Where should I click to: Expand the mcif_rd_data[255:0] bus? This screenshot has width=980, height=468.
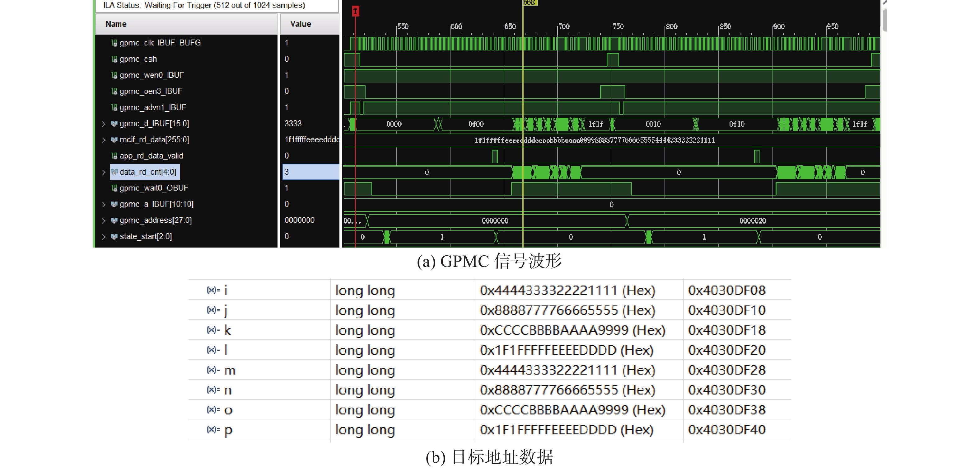point(104,140)
